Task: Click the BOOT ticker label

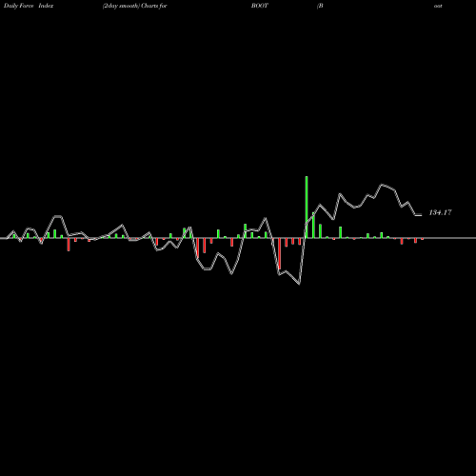Action: [260, 6]
